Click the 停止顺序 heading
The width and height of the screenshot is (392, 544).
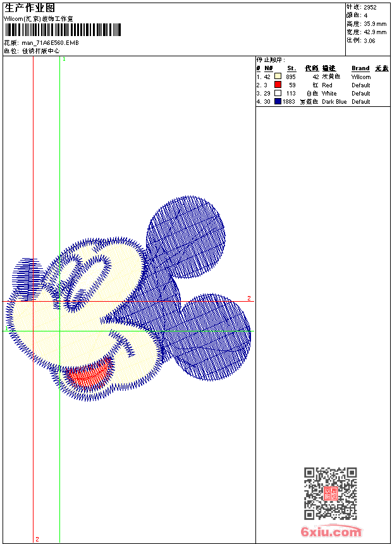[x=271, y=60]
